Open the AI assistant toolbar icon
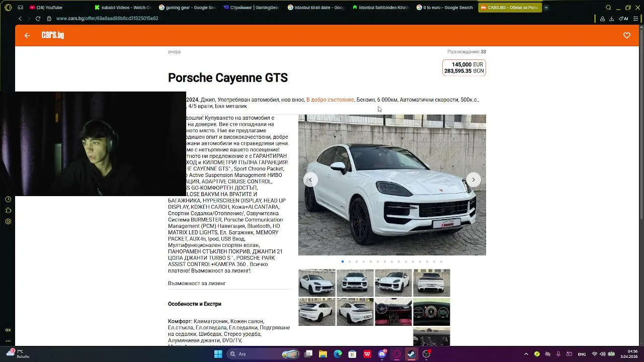The width and height of the screenshot is (644, 362). [623, 19]
